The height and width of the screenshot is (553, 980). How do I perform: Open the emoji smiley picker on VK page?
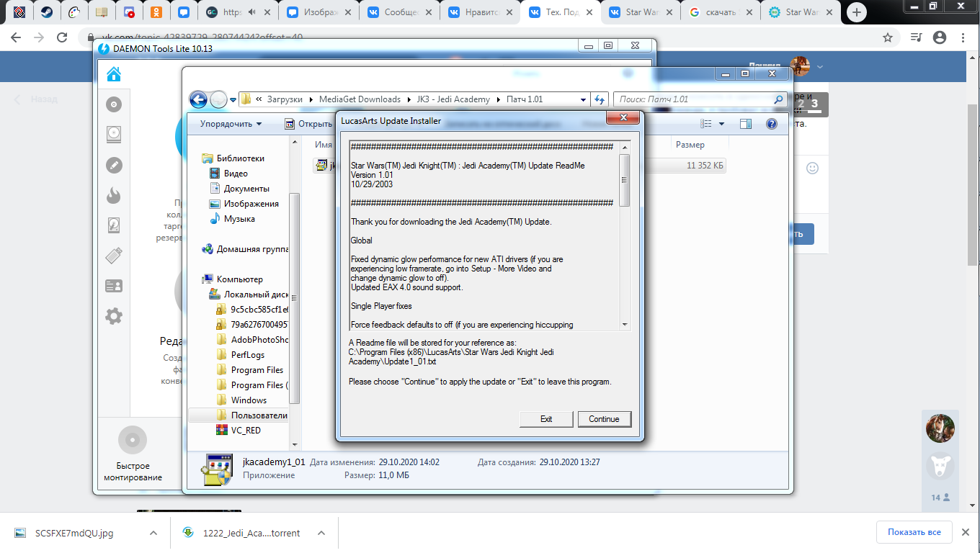point(812,168)
